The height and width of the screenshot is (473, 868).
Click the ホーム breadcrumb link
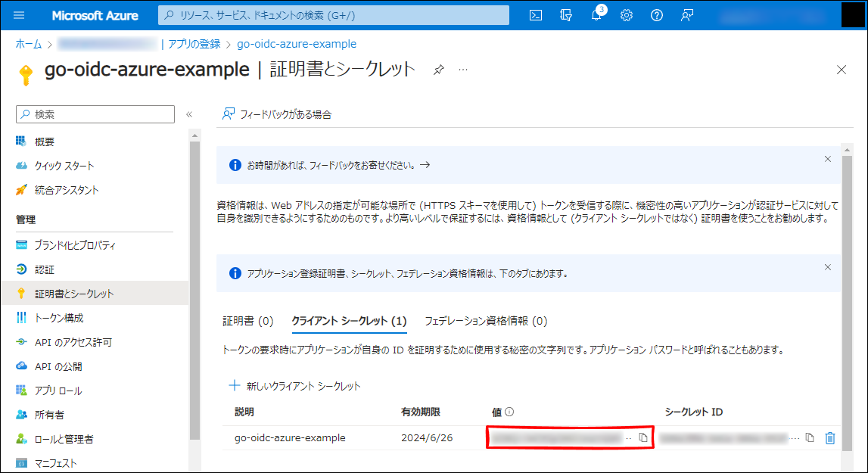(x=29, y=44)
